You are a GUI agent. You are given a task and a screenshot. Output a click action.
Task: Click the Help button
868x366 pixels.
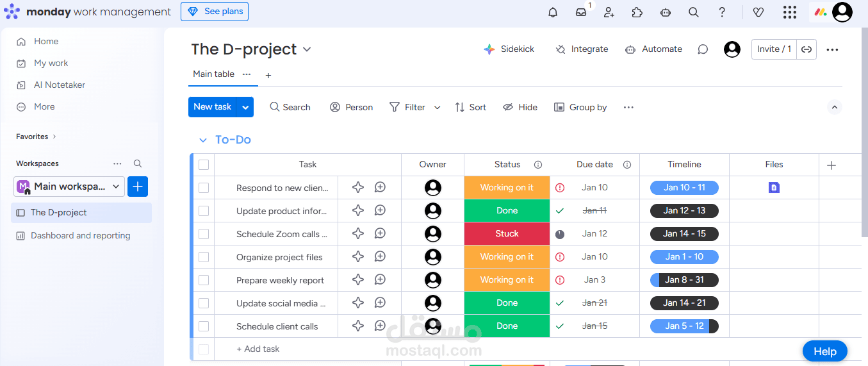824,351
